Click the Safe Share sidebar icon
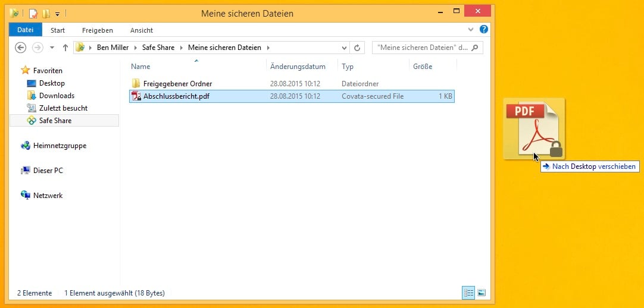Image resolution: width=644 pixels, height=308 pixels. click(32, 121)
